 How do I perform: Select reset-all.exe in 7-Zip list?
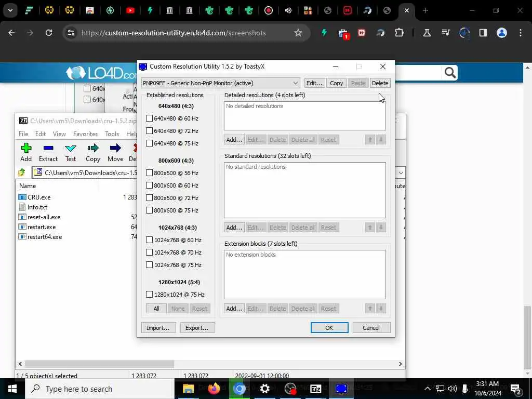point(44,217)
